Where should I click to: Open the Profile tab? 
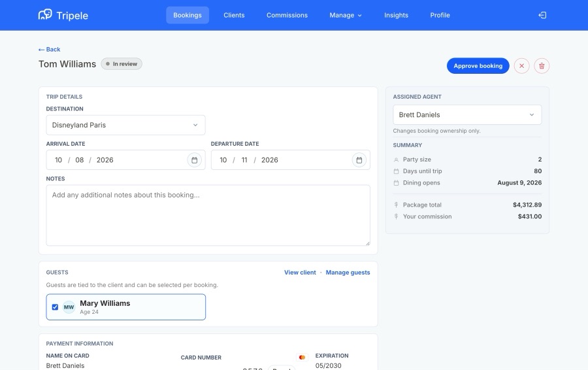[440, 15]
